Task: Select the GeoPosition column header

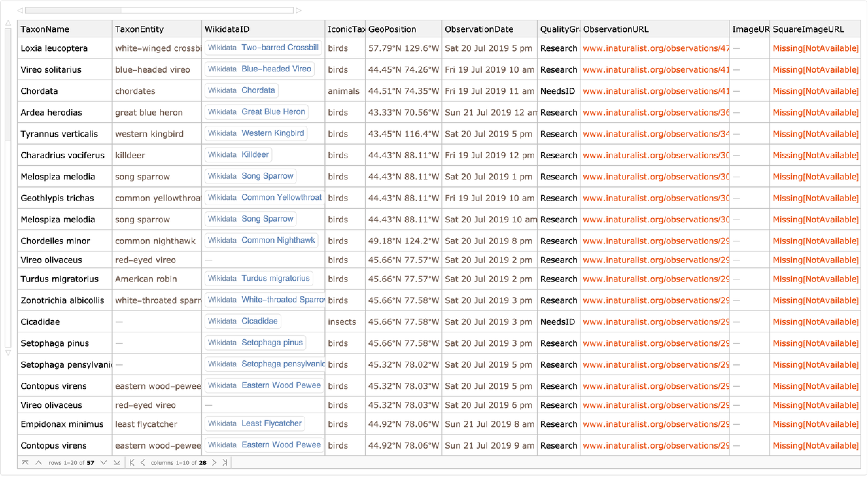Action: tap(392, 29)
